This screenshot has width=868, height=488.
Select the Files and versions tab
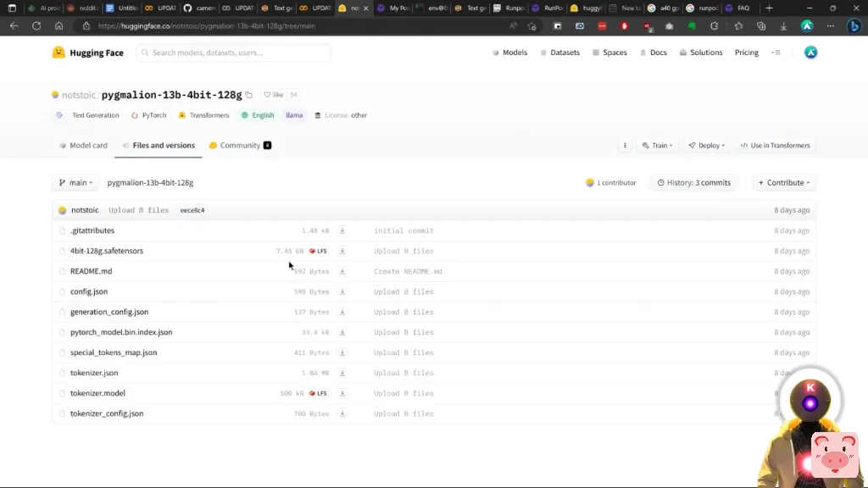coord(159,146)
